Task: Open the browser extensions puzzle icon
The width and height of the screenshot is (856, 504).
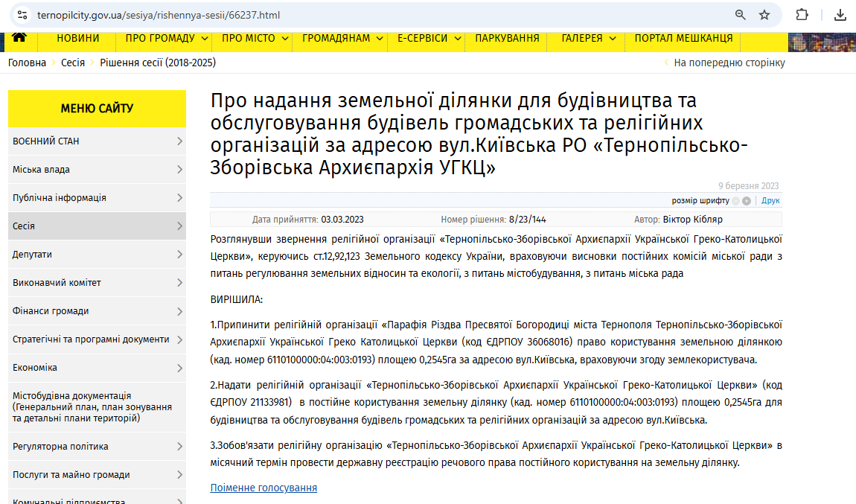Action: (x=802, y=15)
